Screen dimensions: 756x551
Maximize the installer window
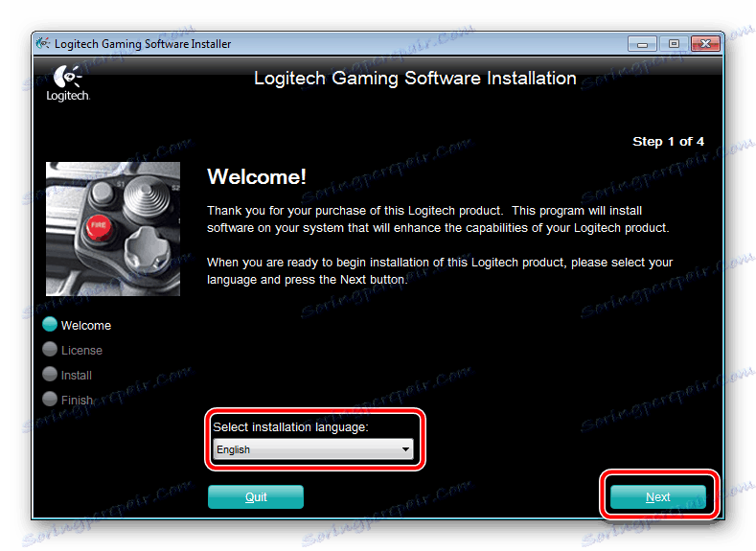pos(674,44)
